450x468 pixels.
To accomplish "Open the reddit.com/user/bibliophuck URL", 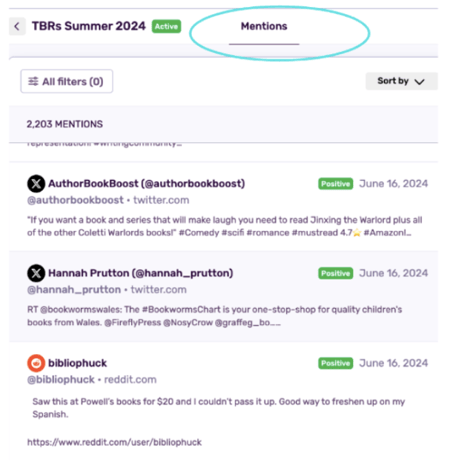I will [114, 442].
